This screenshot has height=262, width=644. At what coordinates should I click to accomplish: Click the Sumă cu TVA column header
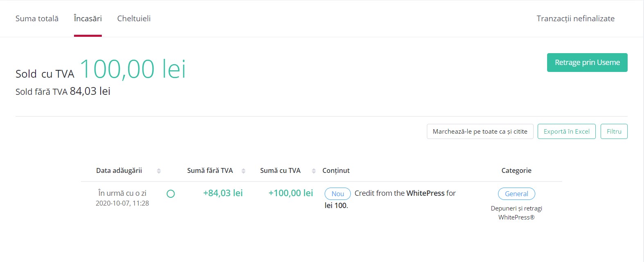point(280,170)
